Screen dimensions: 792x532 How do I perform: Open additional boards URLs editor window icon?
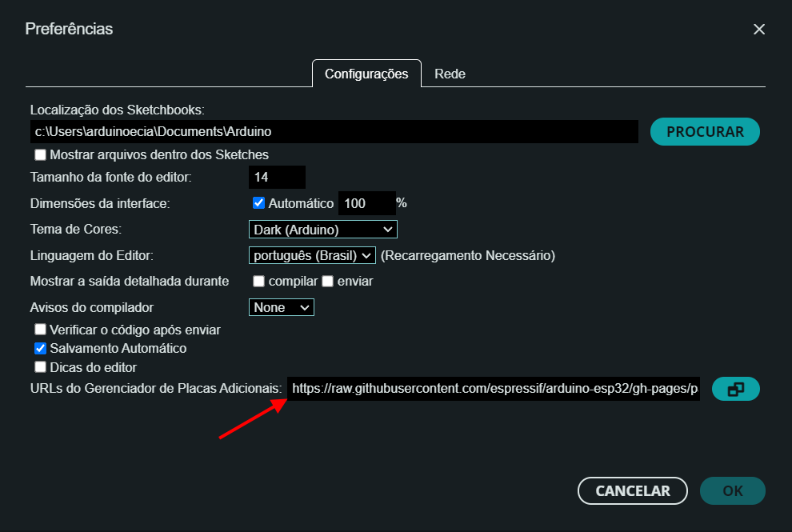735,389
